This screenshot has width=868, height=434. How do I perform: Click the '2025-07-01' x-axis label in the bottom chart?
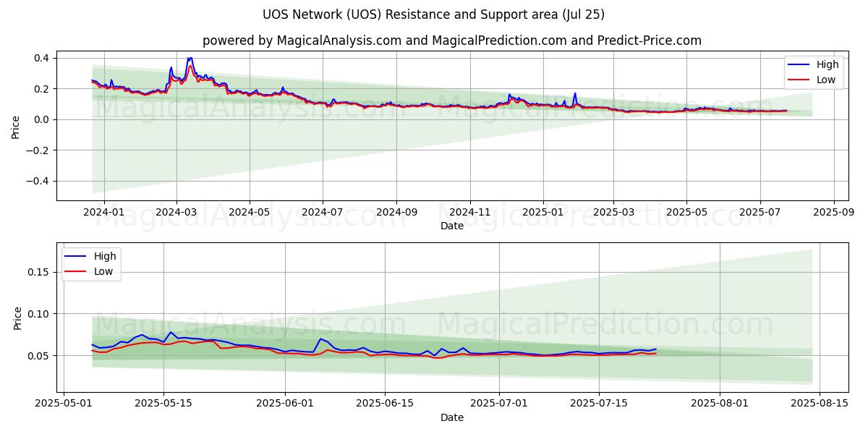click(499, 404)
